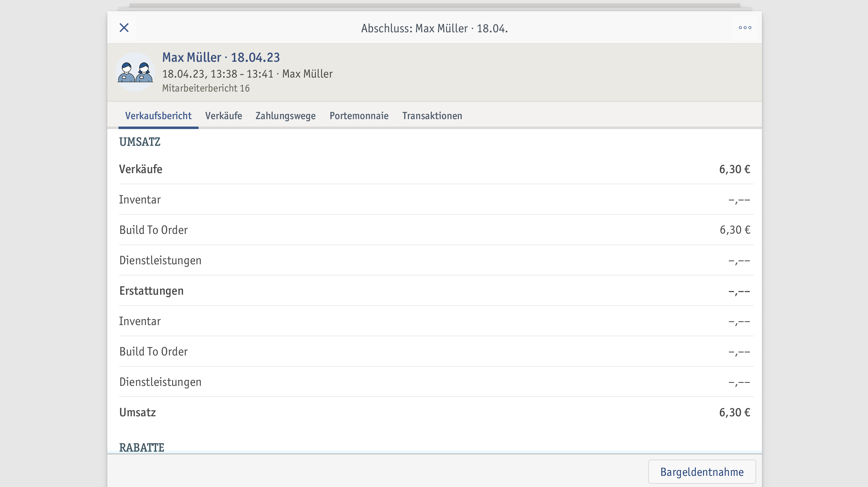Click the UMSATZ section heading
The image size is (868, 487).
140,142
